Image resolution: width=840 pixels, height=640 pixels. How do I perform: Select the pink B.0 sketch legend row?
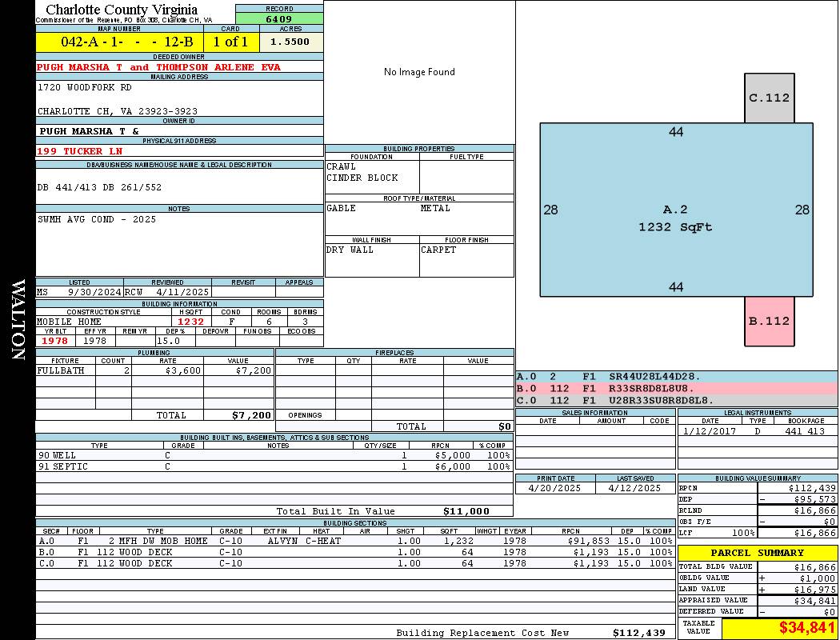pyautogui.click(x=676, y=388)
